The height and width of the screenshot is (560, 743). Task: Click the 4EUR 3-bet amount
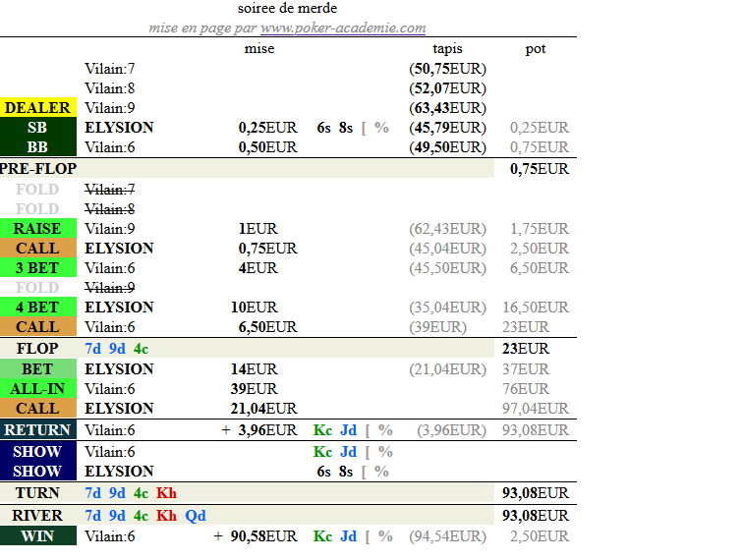pos(257,267)
